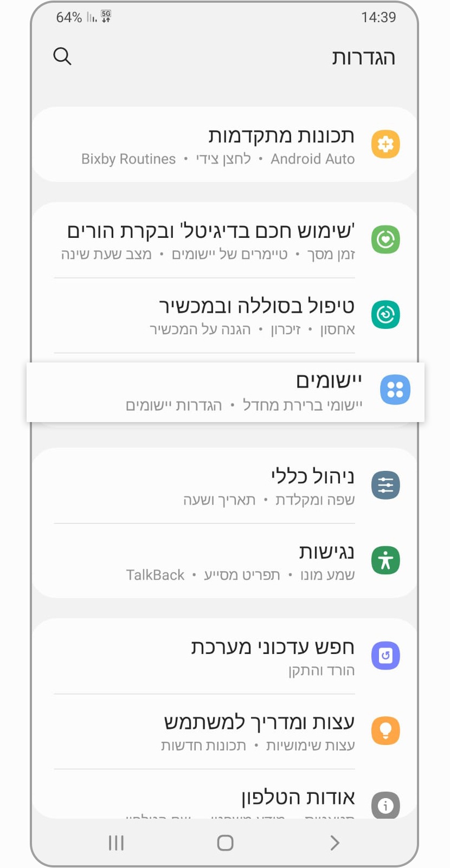Open the search icon in Settings
450x868 pixels.
coord(62,56)
